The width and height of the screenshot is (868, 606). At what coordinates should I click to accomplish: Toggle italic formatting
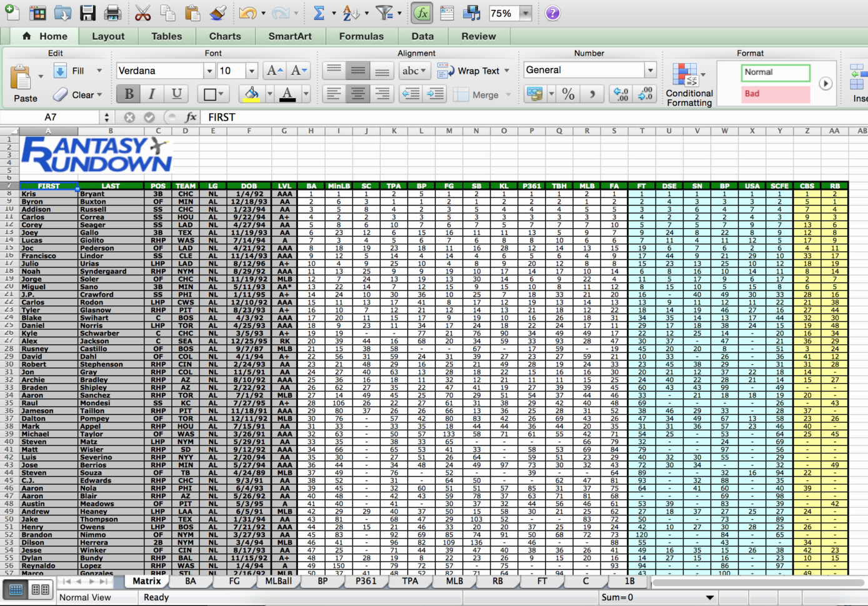click(x=151, y=94)
